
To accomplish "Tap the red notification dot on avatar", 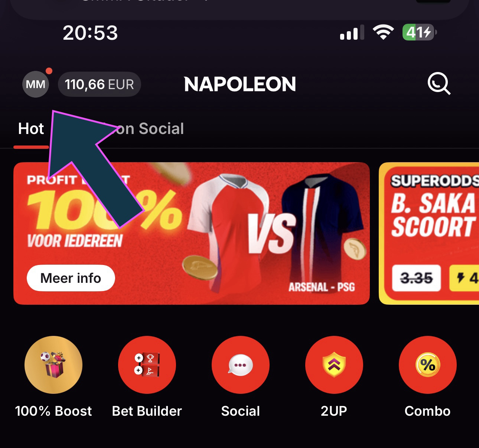I will pos(49,71).
